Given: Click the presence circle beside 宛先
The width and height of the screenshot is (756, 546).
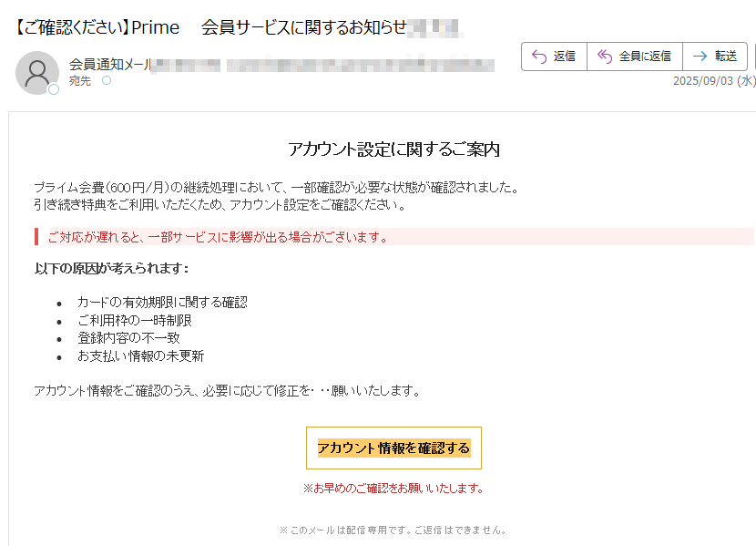Looking at the screenshot, I should (107, 80).
